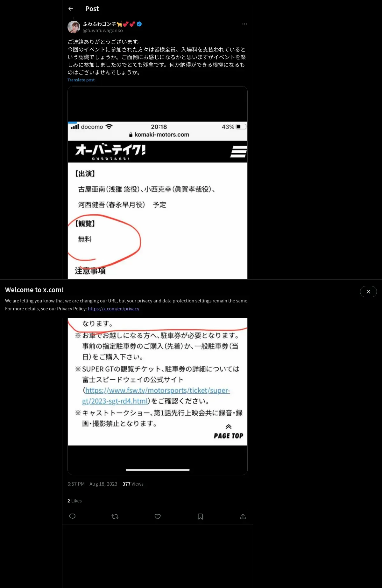Image resolution: width=382 pixels, height=588 pixels.
Task: Click the 377 Views count
Action: point(133,484)
